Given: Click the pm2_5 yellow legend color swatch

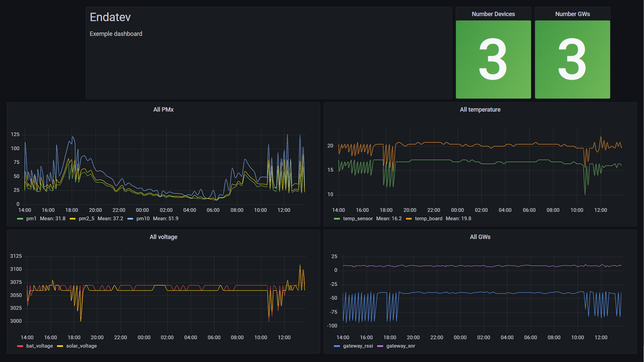Looking at the screenshot, I should click(72, 219).
